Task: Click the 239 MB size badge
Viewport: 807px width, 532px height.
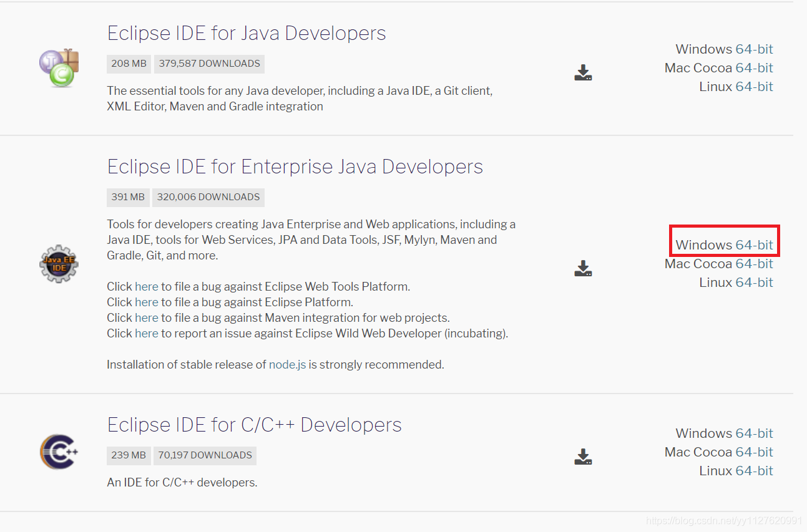Action: [x=129, y=455]
